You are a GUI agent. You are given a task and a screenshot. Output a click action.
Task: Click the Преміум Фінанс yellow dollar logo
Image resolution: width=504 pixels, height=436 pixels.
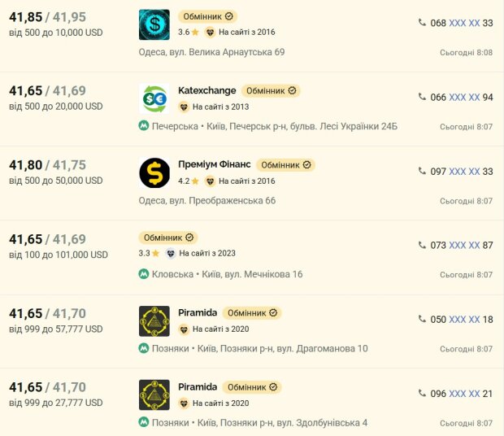point(154,173)
